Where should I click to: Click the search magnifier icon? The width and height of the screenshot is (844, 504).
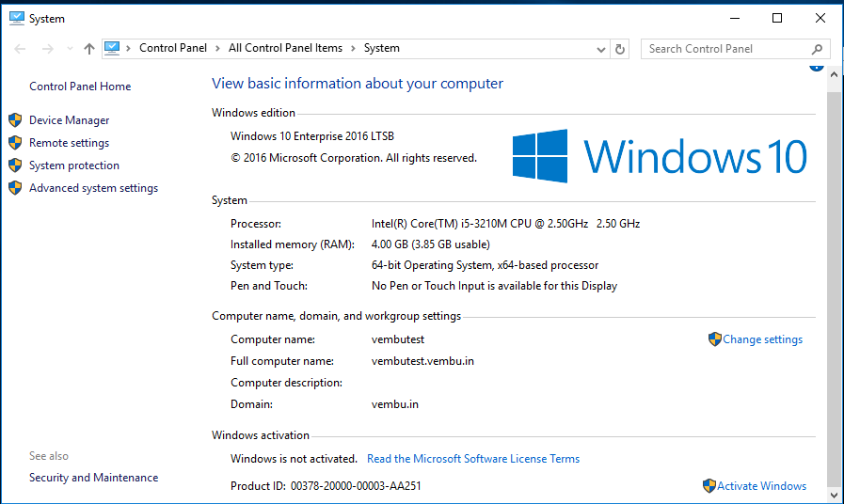pos(817,49)
